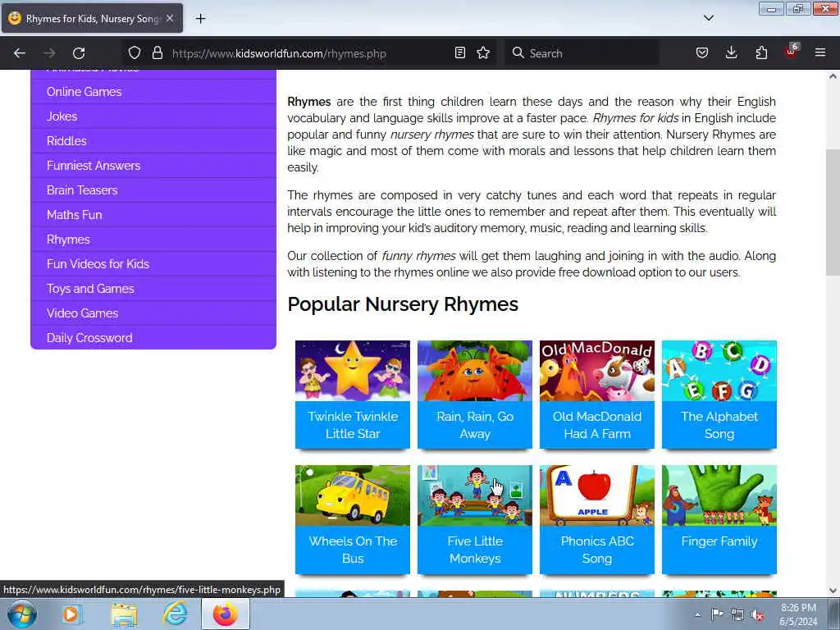
Task: Open the Extensions puzzle icon
Action: (761, 53)
